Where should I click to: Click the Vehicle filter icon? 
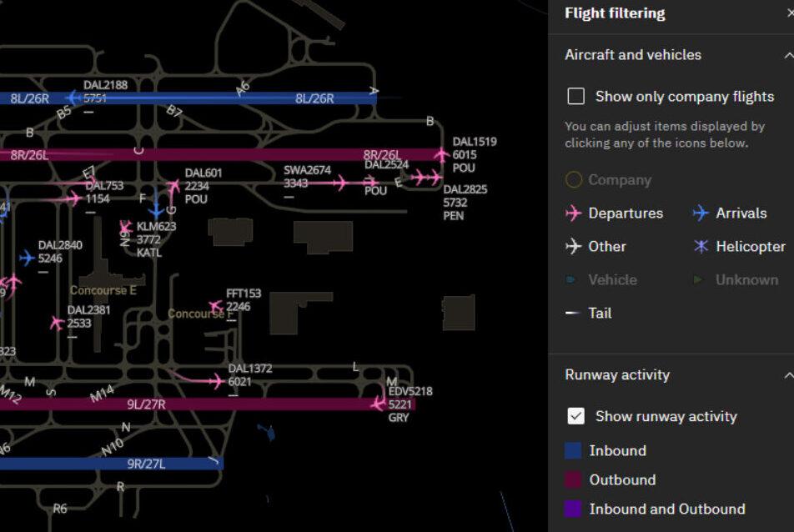pos(573,279)
